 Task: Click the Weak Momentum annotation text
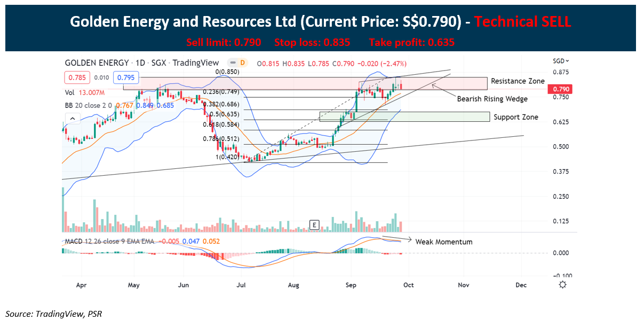coord(444,241)
